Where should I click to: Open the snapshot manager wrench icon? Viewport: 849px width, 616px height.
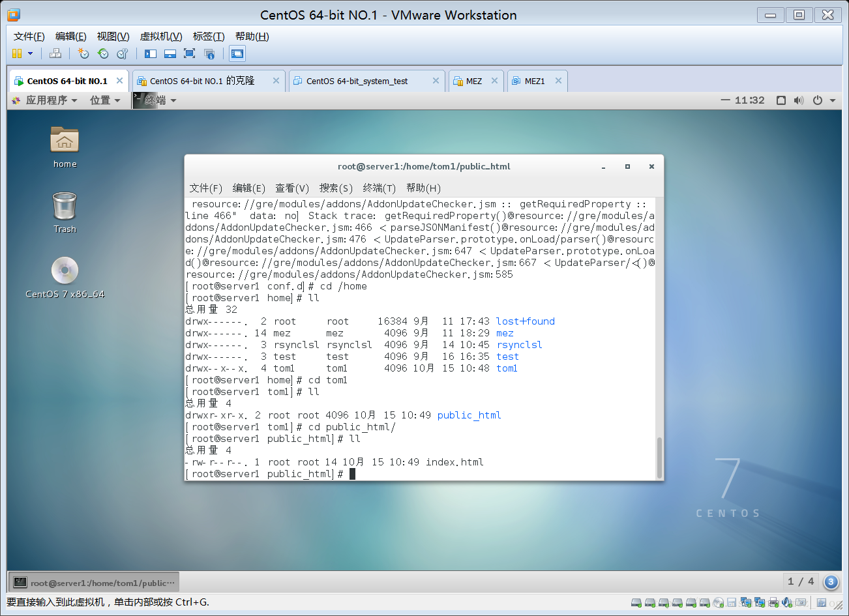(122, 53)
